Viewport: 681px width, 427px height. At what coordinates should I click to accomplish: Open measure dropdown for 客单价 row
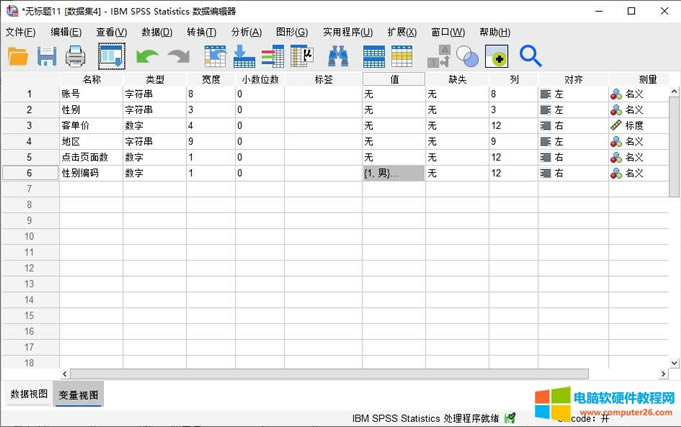point(638,126)
